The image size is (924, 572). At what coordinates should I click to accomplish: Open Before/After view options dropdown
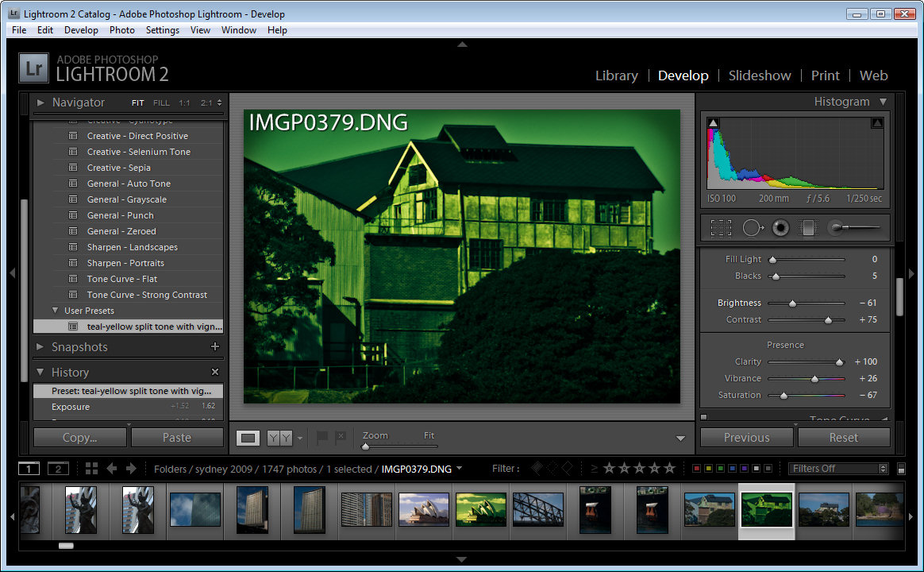coord(300,439)
